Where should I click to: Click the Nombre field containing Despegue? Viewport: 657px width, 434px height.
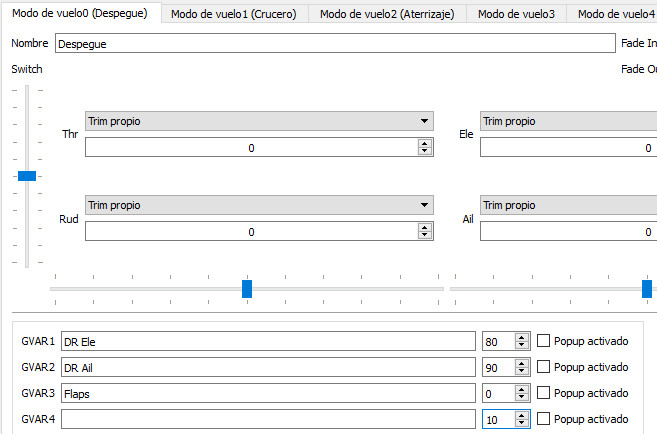pyautogui.click(x=334, y=44)
